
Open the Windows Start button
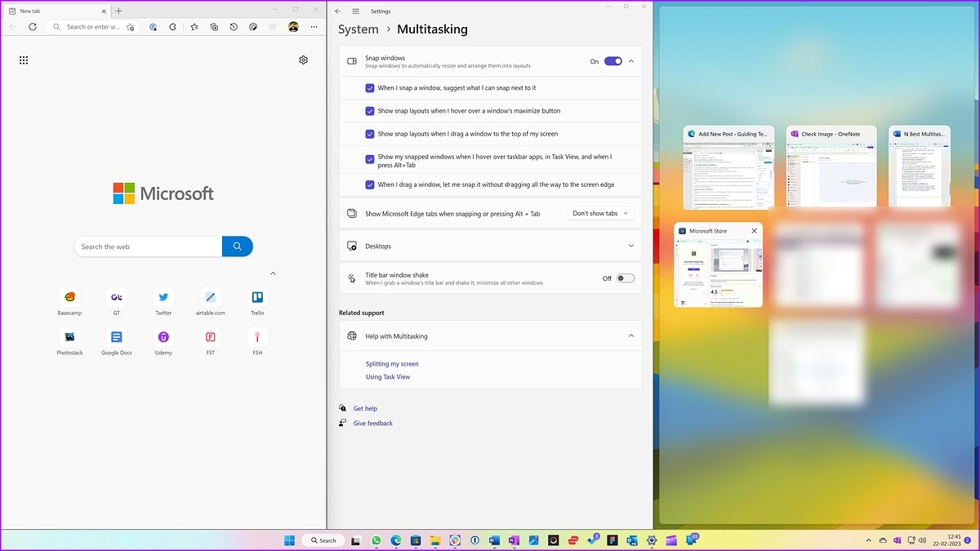pos(289,540)
